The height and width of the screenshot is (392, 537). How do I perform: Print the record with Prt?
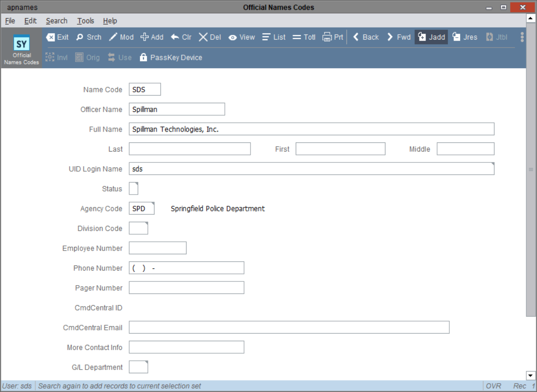tap(333, 37)
